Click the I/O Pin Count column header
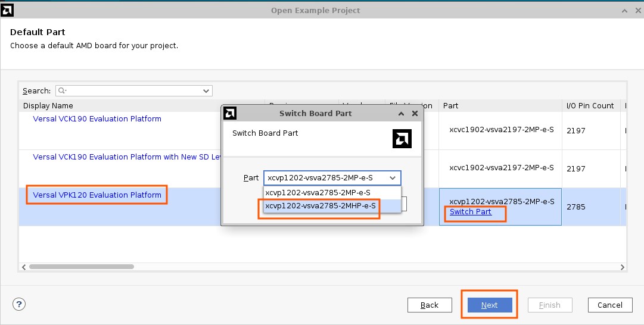644x325 pixels. click(589, 106)
